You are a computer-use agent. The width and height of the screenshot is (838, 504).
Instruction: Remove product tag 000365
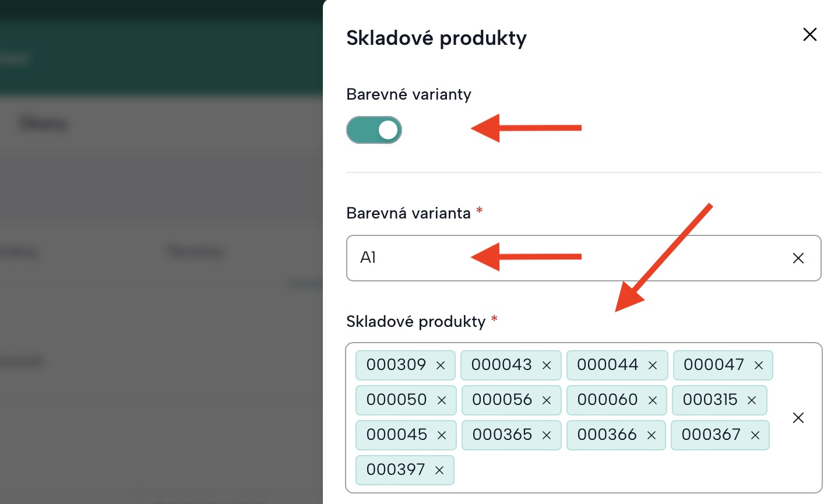[547, 435]
